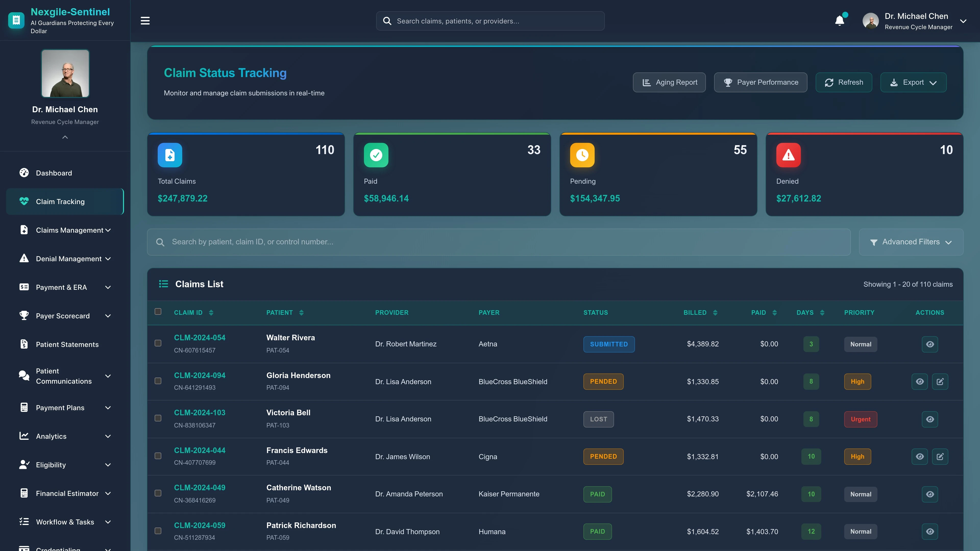
Task: Click the Patient Statements sidebar icon
Action: coord(23,344)
